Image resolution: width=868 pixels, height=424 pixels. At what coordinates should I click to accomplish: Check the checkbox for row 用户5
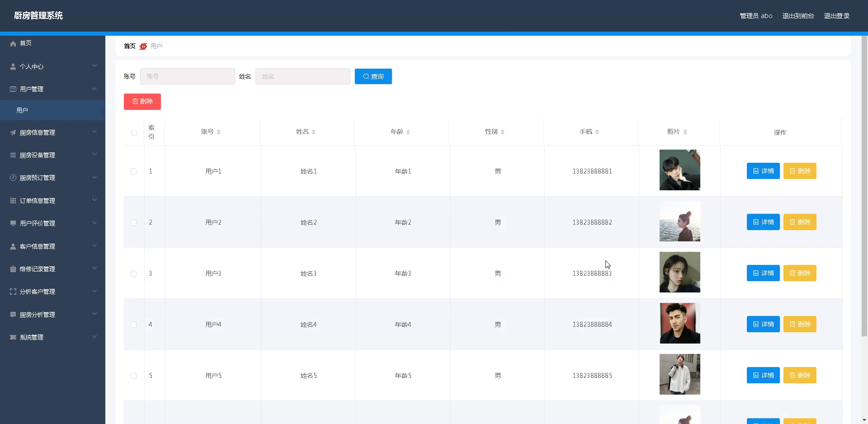pyautogui.click(x=133, y=376)
